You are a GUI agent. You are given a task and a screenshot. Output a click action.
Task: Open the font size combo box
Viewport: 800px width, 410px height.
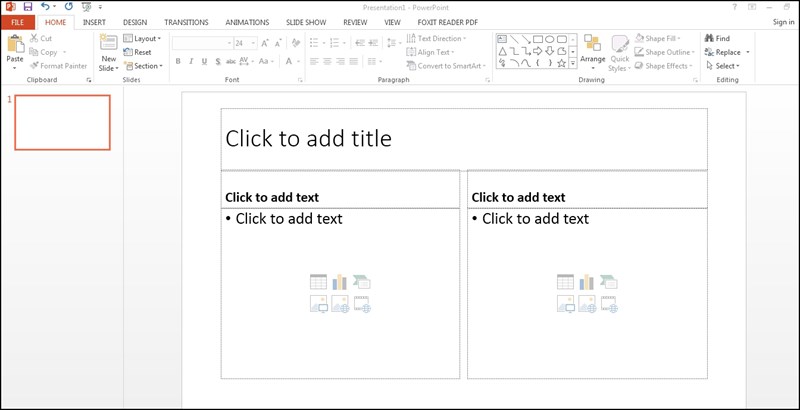click(245, 43)
